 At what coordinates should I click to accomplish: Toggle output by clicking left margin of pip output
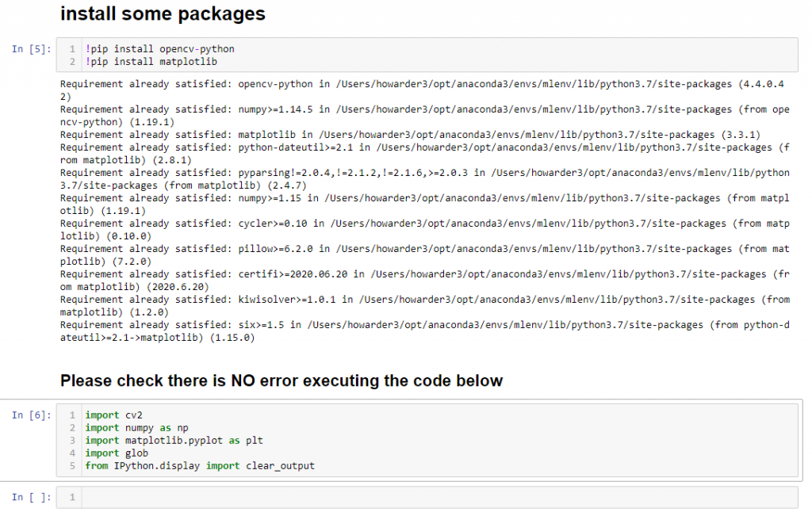click(x=32, y=211)
